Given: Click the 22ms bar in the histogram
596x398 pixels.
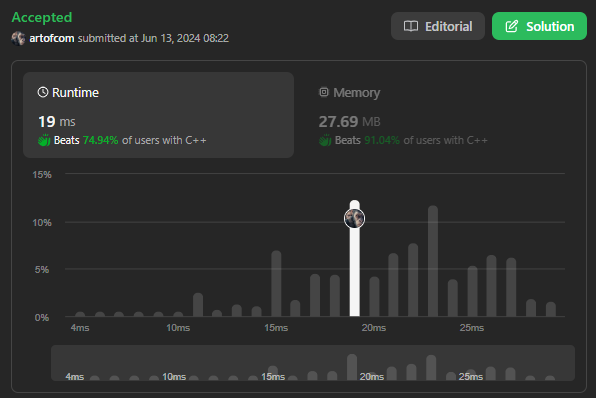Looking at the screenshot, I should click(413, 280).
